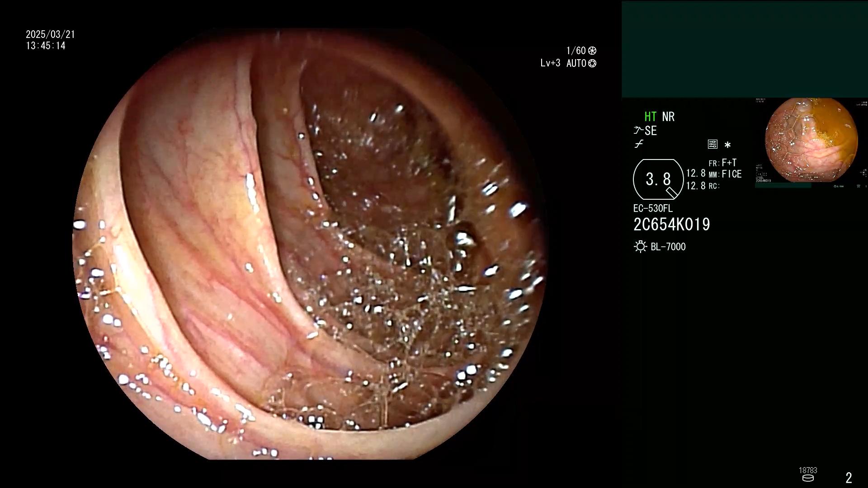Viewport: 868px width, 488px height.
Task: Click the 18783 remaining image count
Action: pyautogui.click(x=808, y=470)
